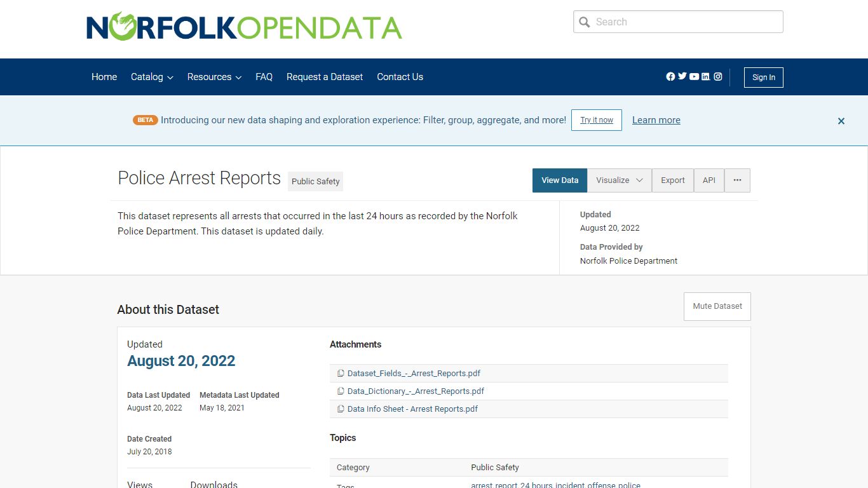Click the Police Arrest Reports title
This screenshot has height=488, width=868.
[x=199, y=179]
